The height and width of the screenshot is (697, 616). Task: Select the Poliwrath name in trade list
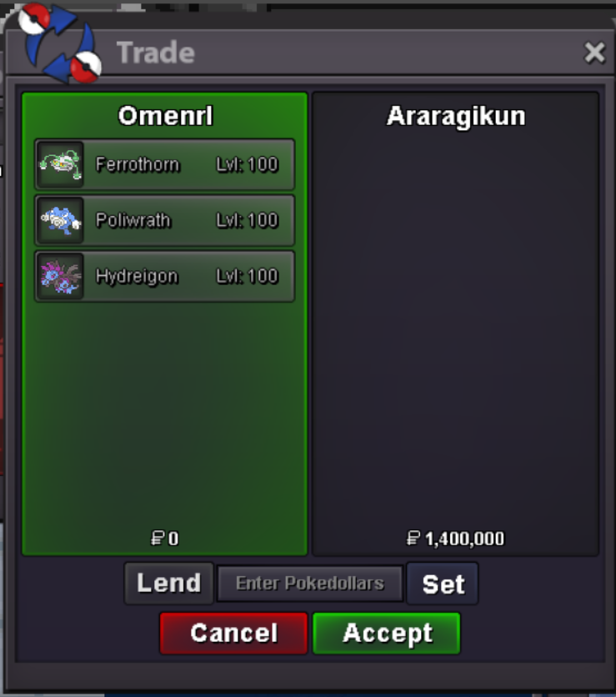[133, 220]
